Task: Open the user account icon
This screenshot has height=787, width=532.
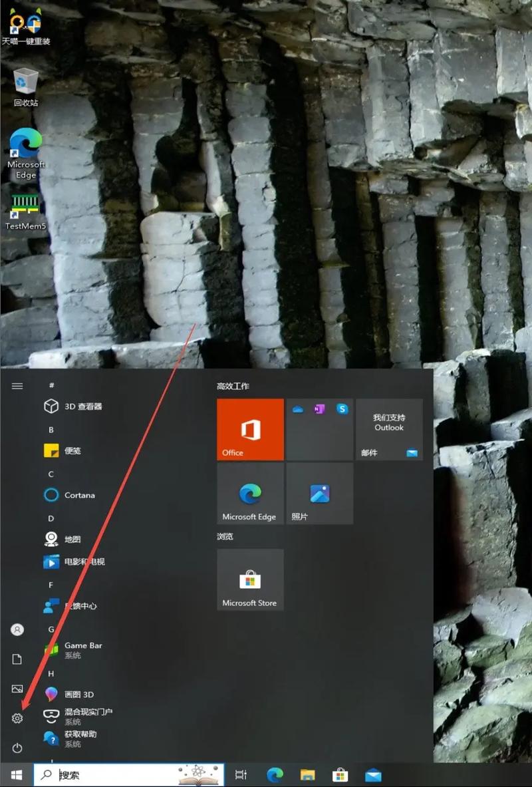Action: [x=17, y=629]
